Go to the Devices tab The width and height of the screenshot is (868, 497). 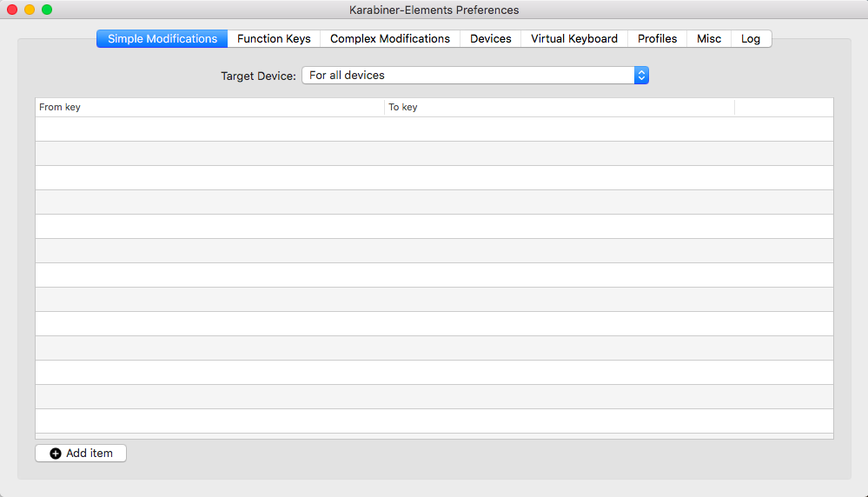490,39
